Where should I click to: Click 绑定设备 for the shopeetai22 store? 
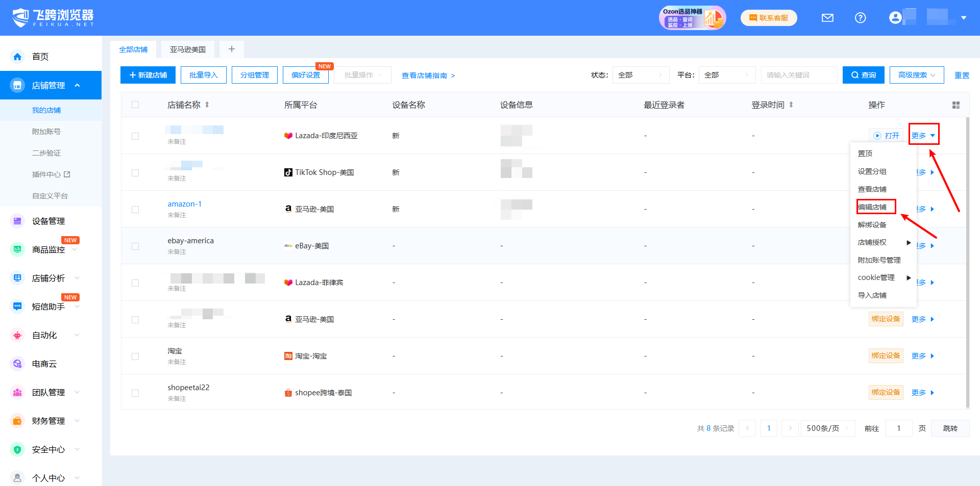coord(886,392)
